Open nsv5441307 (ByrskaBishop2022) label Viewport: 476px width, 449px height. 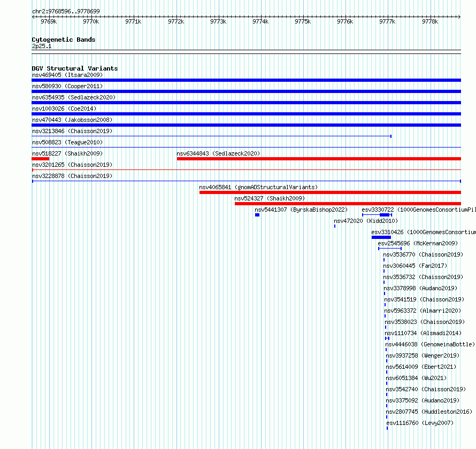(x=301, y=210)
